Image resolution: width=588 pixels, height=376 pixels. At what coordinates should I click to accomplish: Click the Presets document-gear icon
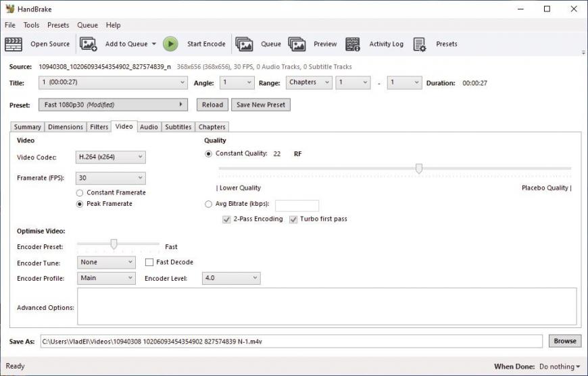pyautogui.click(x=420, y=44)
